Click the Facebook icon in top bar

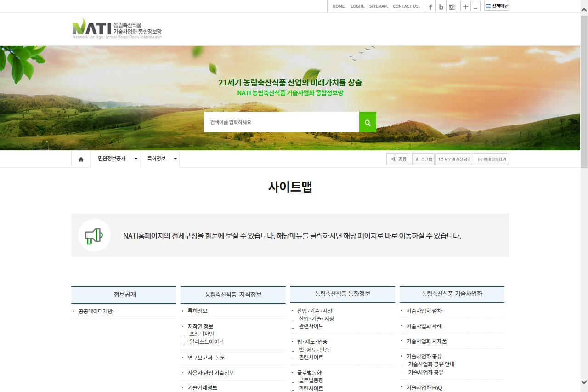pyautogui.click(x=430, y=6)
